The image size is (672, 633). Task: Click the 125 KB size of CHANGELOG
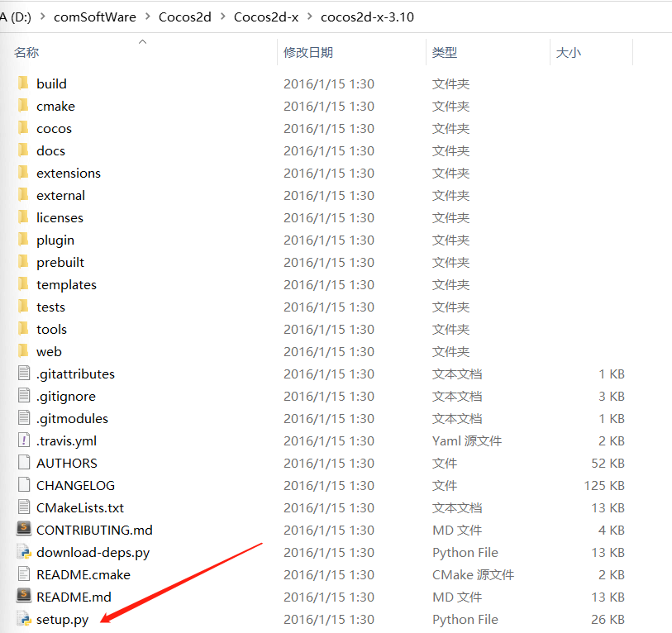tap(604, 486)
